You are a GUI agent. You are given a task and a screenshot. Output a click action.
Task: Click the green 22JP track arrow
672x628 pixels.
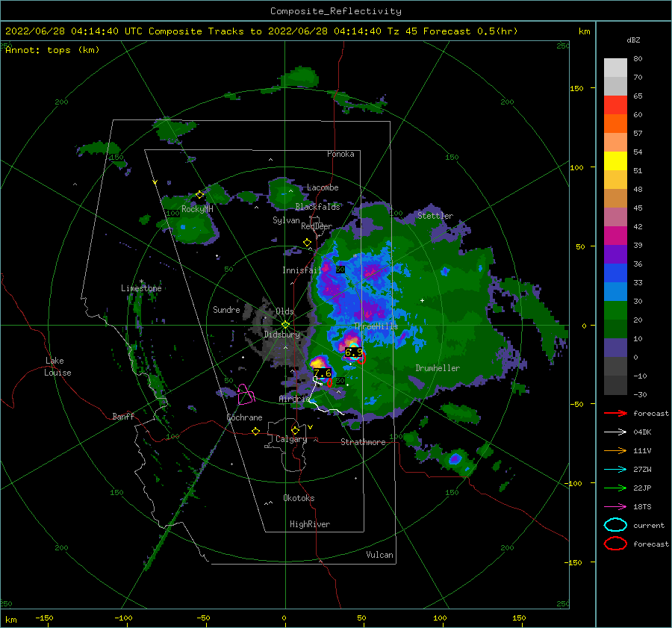(615, 488)
